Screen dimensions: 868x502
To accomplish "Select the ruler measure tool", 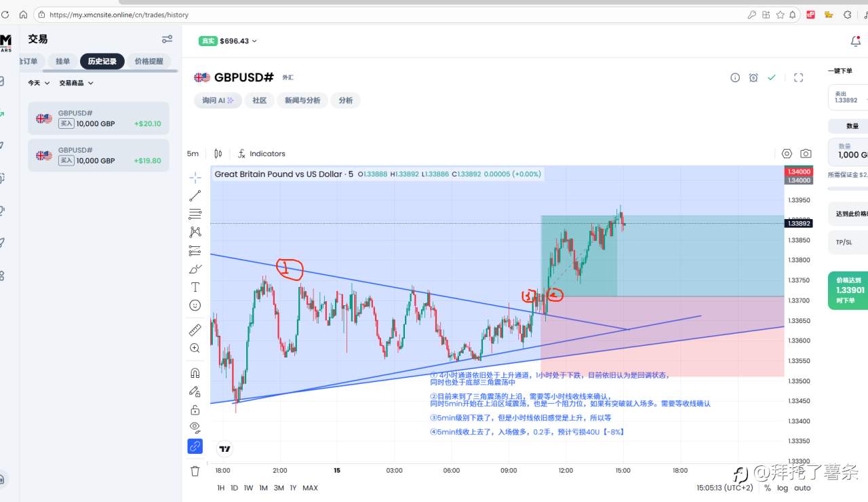I will pyautogui.click(x=195, y=330).
